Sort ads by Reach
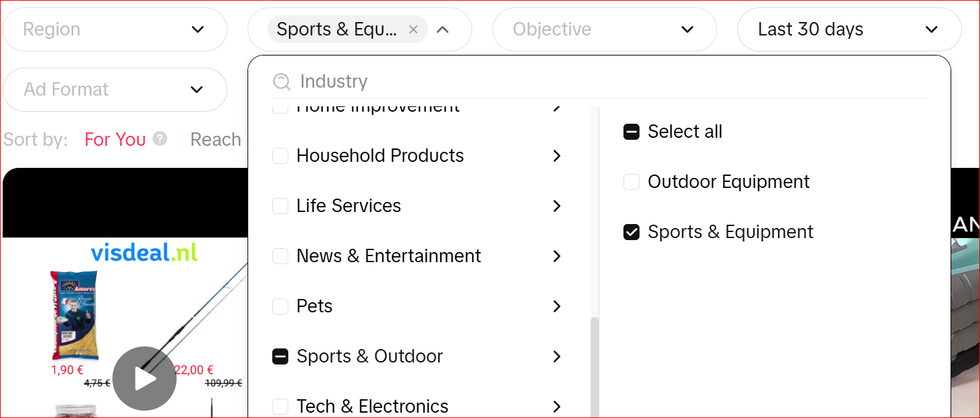Image resolution: width=980 pixels, height=418 pixels. 215,140
